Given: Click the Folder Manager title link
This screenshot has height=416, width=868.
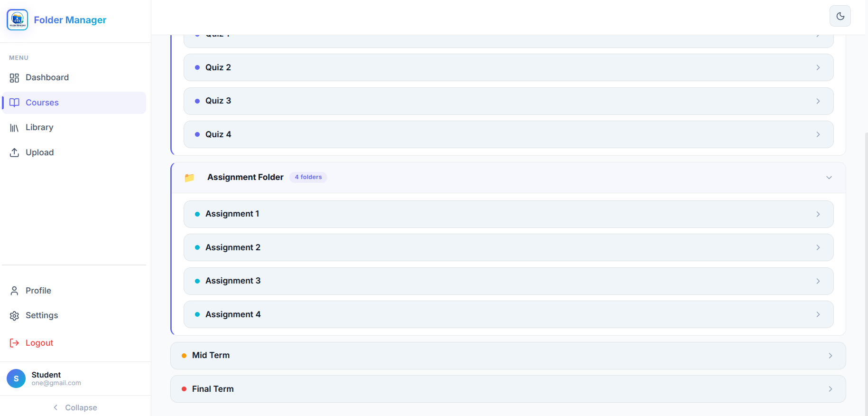Looking at the screenshot, I should 70,20.
